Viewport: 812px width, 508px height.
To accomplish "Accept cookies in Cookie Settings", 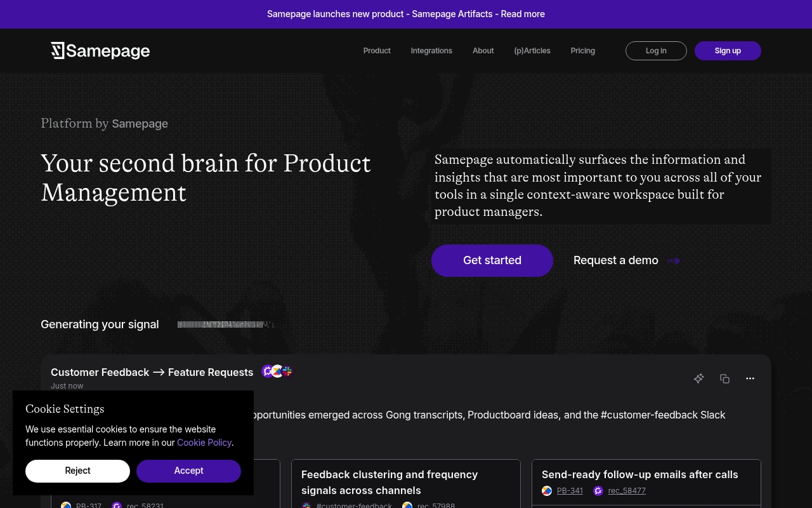I will pyautogui.click(x=188, y=471).
